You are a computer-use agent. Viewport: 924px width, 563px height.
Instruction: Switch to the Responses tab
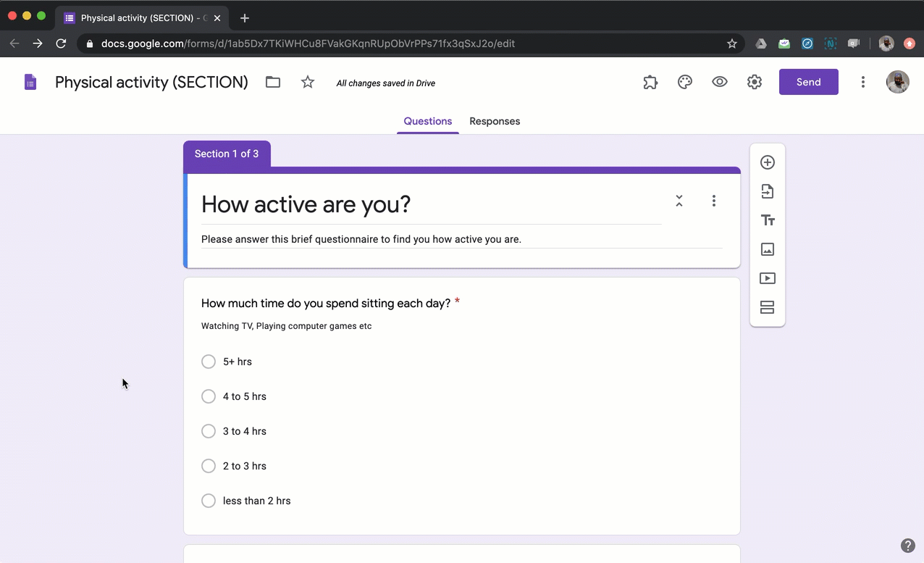pyautogui.click(x=495, y=121)
